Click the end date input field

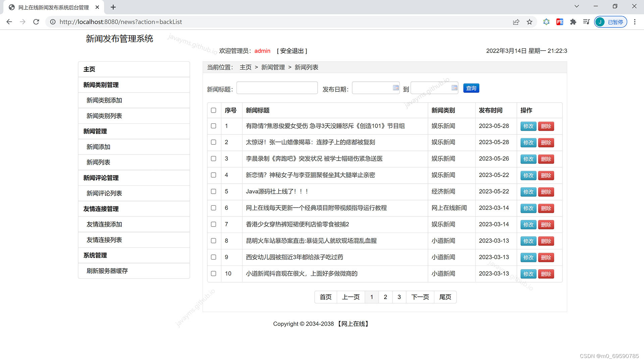coord(434,88)
